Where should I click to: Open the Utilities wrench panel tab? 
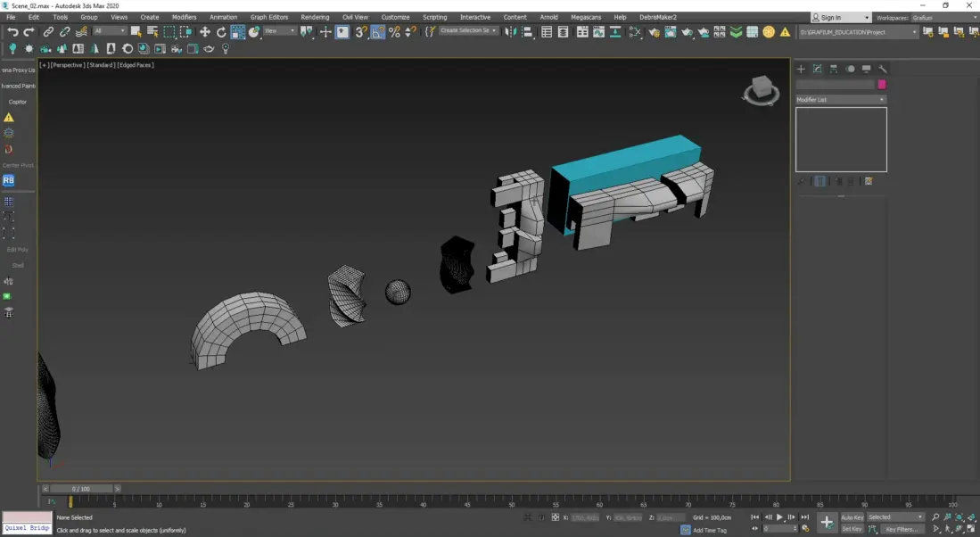pos(883,69)
